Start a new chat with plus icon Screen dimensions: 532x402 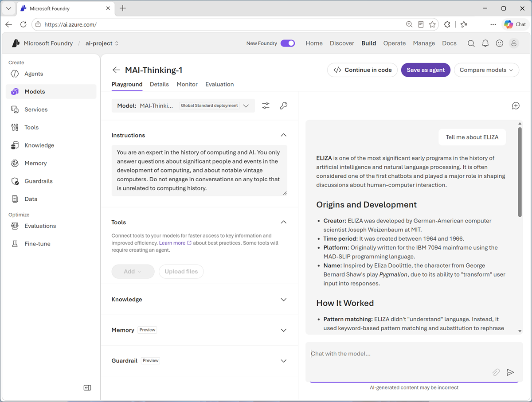(x=516, y=106)
